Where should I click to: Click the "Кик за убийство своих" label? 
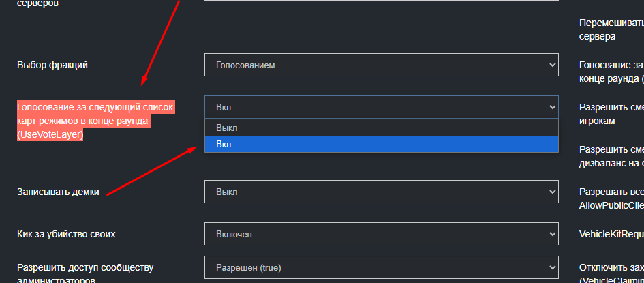66,234
